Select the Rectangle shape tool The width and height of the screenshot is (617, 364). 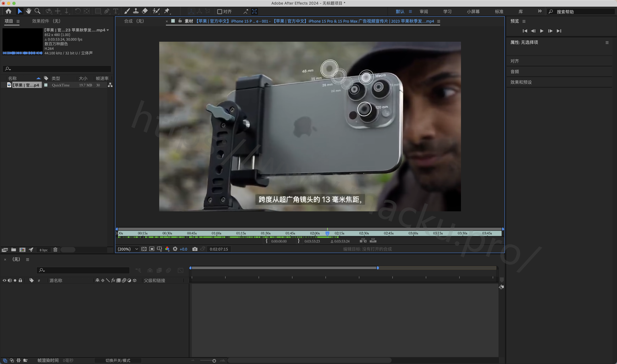coord(98,11)
